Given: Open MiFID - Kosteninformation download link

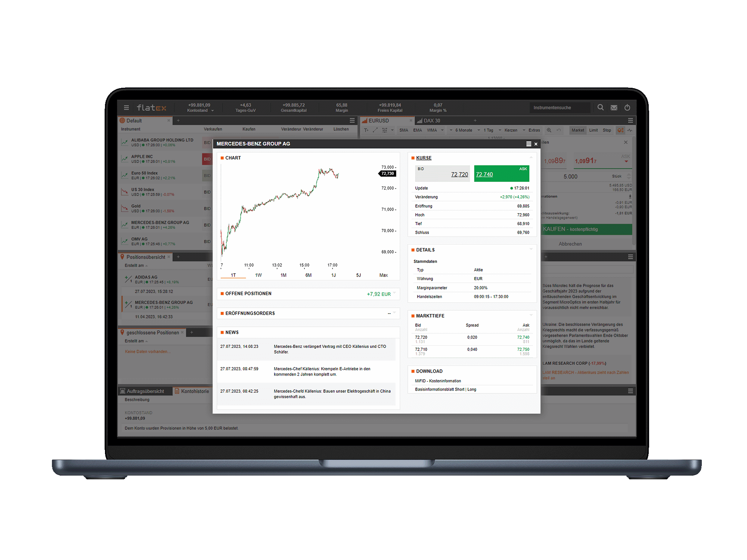Looking at the screenshot, I should point(438,381).
